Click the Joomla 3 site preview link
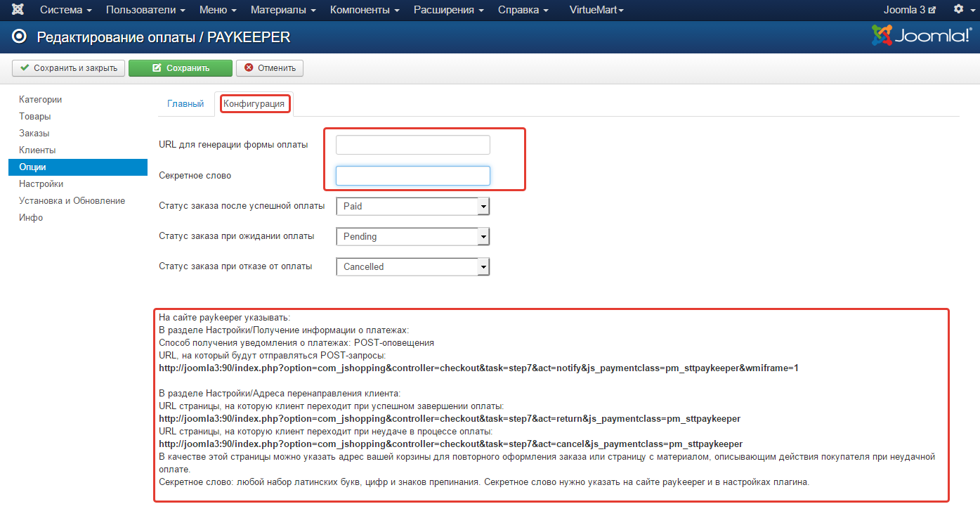The image size is (980, 523). 909,10
